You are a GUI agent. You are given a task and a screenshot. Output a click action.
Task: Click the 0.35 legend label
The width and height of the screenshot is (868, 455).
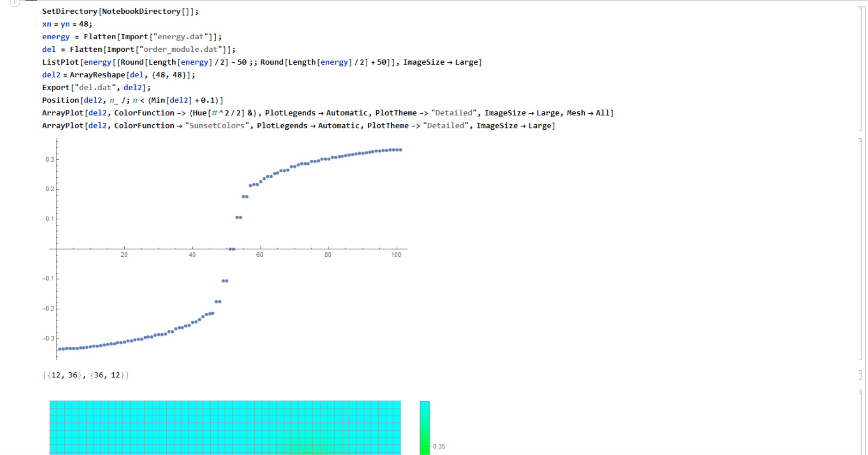(439, 446)
